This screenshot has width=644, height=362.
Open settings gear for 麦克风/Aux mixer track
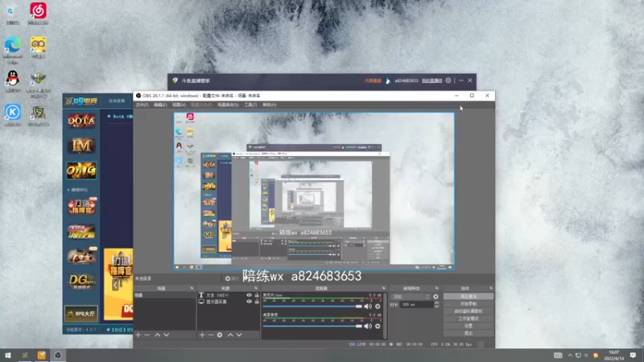click(x=378, y=306)
